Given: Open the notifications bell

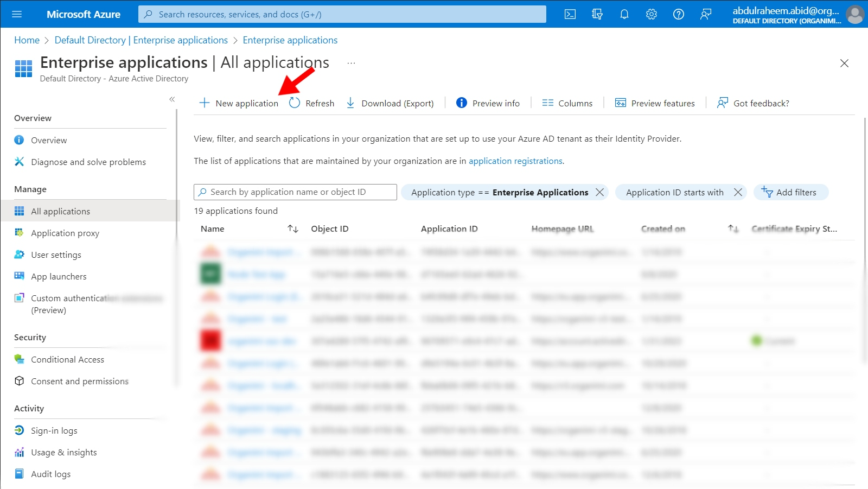Looking at the screenshot, I should 624,14.
